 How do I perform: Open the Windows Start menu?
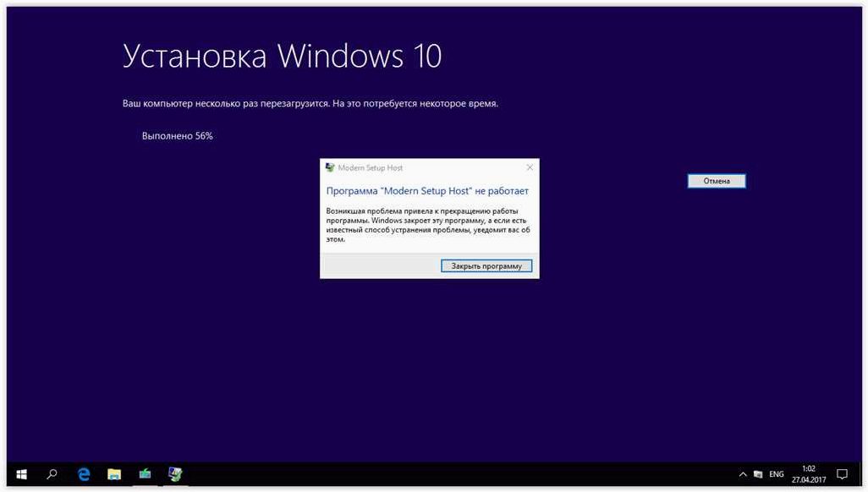22,474
